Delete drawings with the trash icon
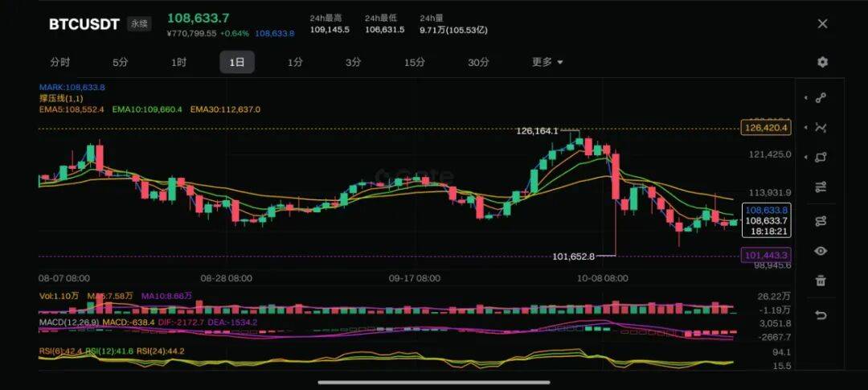This screenshot has height=390, width=868. tap(821, 281)
